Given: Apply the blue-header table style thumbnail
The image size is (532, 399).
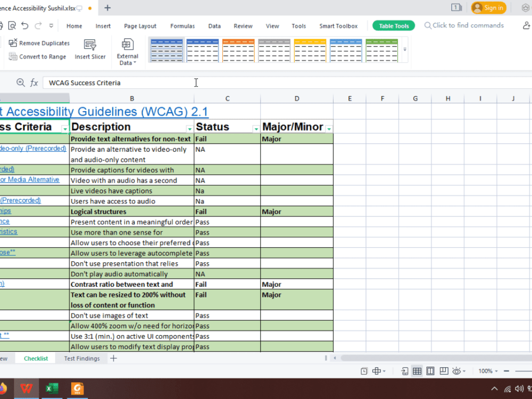Looking at the screenshot, I should [203, 51].
